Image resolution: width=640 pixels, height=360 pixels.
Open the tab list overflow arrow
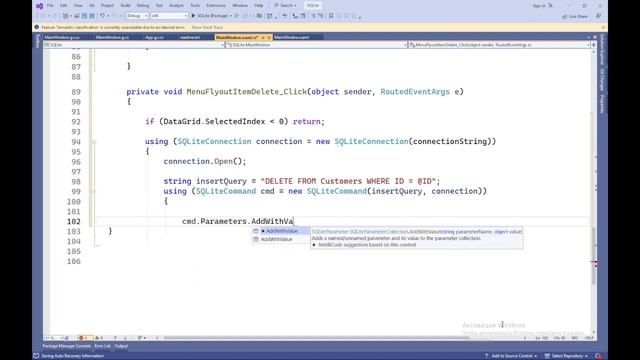(589, 37)
